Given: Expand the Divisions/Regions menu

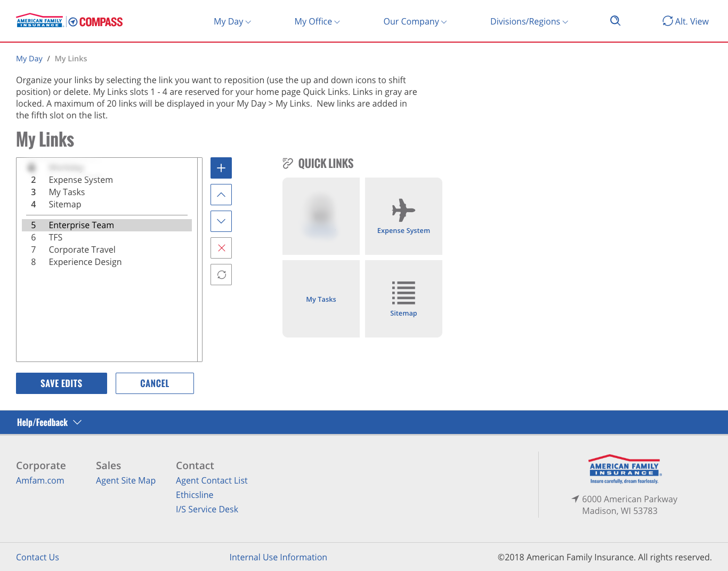Looking at the screenshot, I should click(529, 21).
